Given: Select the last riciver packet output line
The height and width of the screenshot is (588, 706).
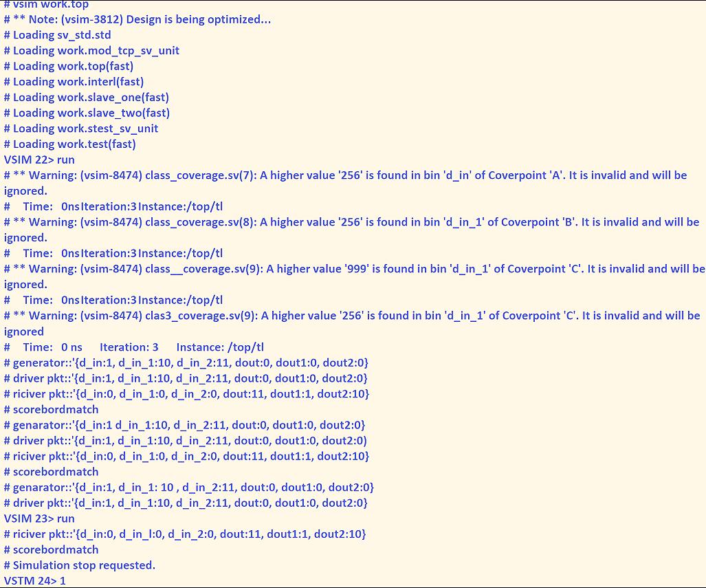Looking at the screenshot, I should 186,534.
